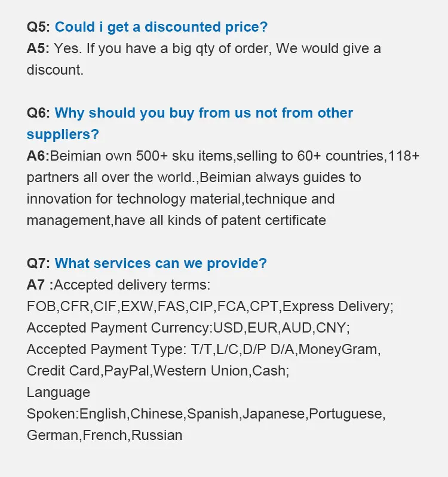Click the word 'discount.' in A5

(55, 70)
